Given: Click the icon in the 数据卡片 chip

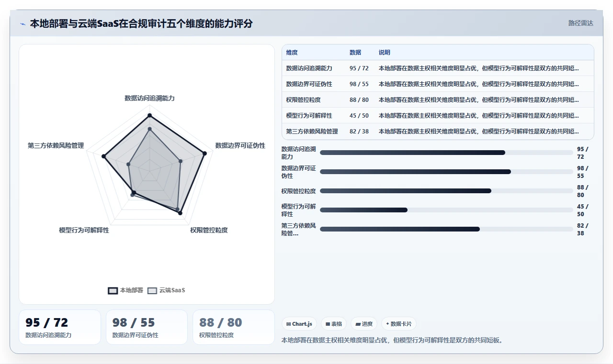Looking at the screenshot, I should click(387, 324).
